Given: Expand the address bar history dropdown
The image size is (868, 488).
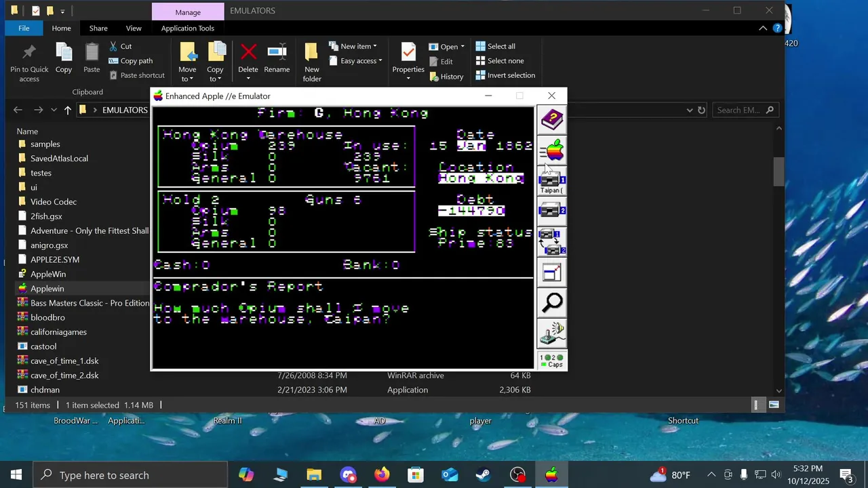Looking at the screenshot, I should tap(690, 110).
